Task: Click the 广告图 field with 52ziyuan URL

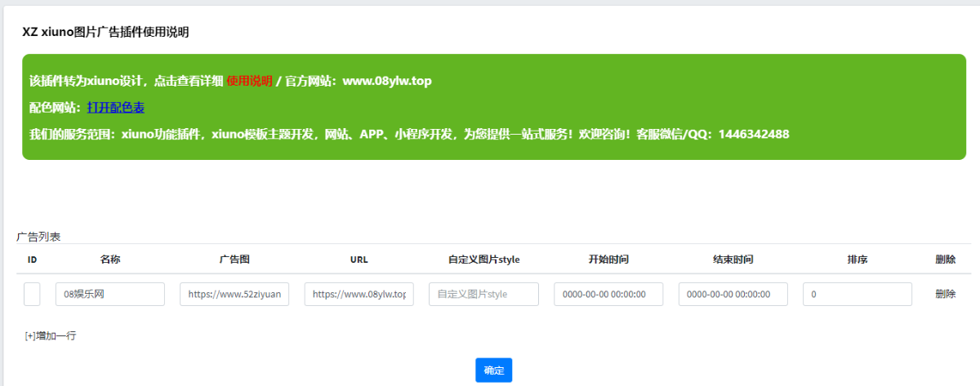Action: pos(234,294)
